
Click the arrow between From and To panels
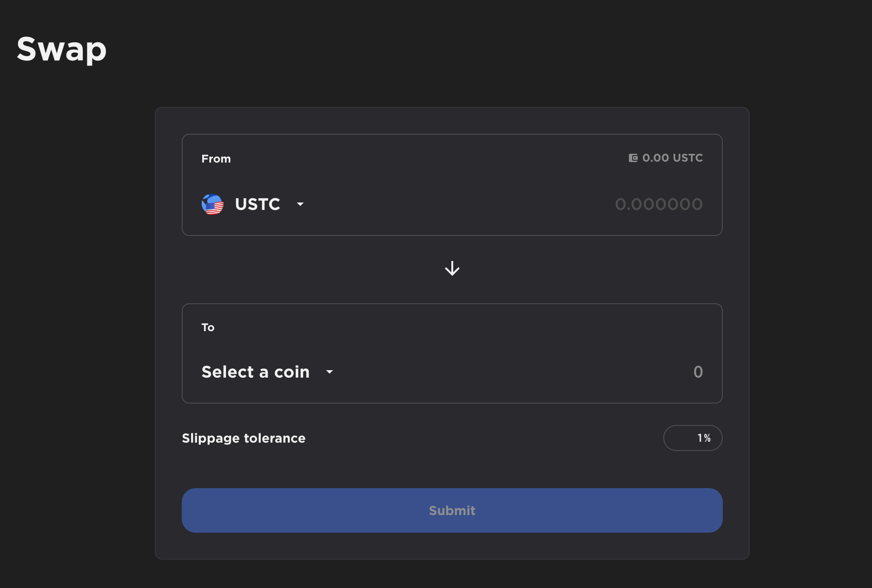tap(452, 268)
